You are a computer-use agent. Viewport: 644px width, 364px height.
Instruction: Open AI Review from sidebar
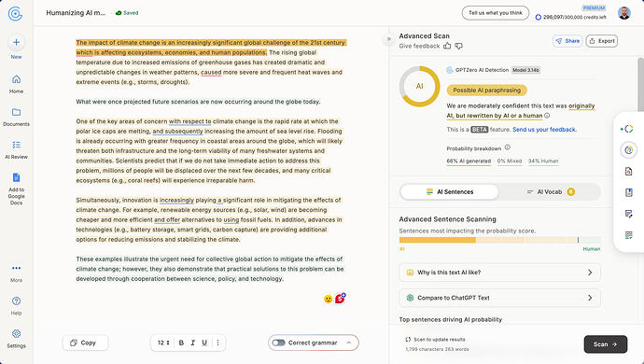(x=16, y=149)
